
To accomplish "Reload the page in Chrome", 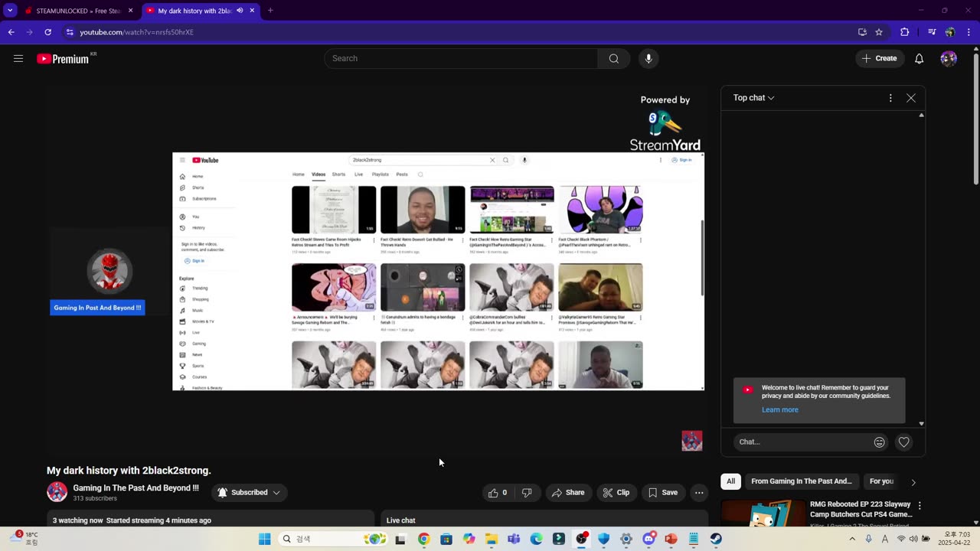I will pyautogui.click(x=47, y=32).
